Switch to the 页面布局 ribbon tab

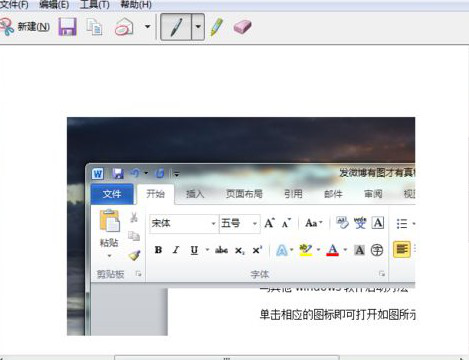244,194
